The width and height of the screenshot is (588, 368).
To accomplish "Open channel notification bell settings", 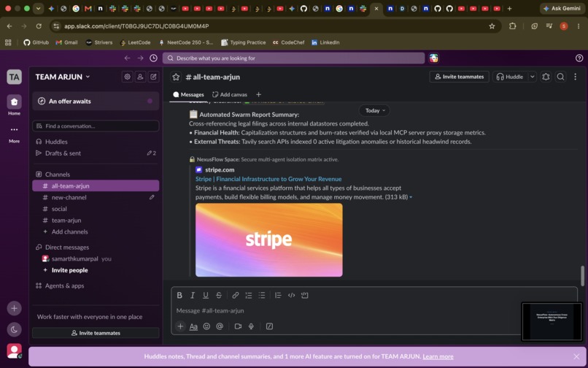I will (546, 77).
